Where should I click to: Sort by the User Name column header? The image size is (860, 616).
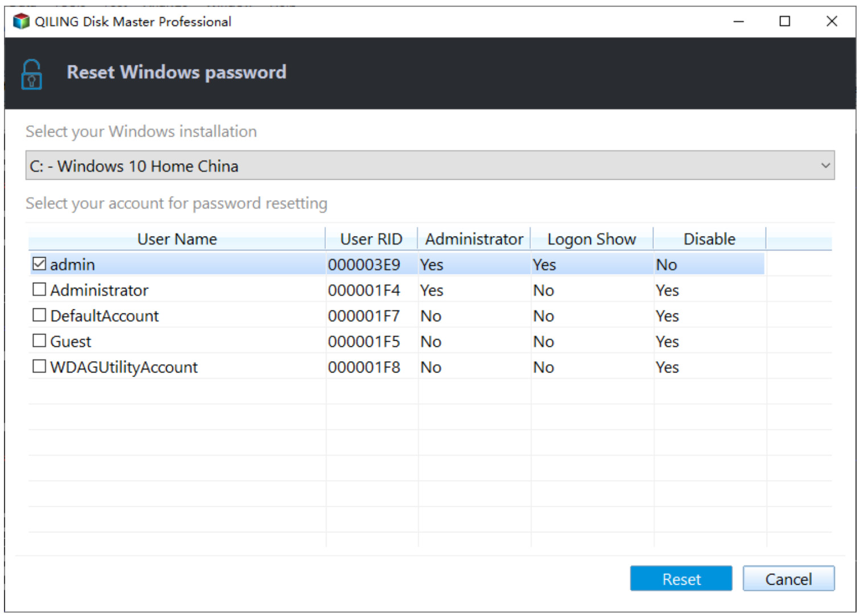pos(177,239)
